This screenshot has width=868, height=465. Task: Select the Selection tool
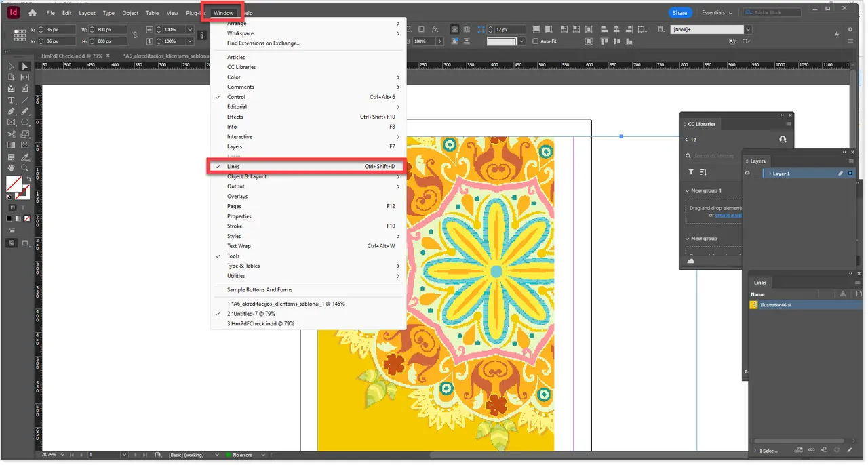[x=24, y=66]
